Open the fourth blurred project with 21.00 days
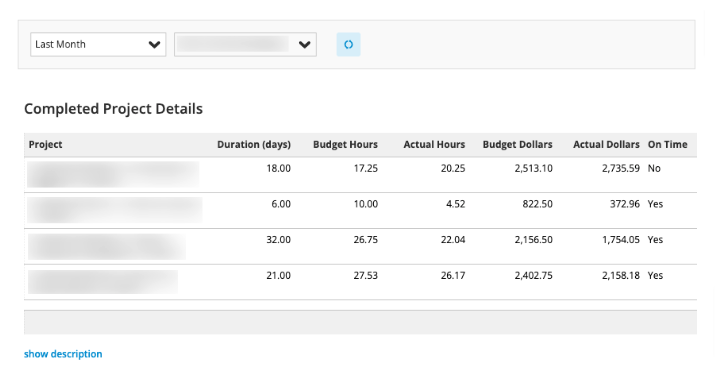The image size is (719, 373). coord(103,282)
